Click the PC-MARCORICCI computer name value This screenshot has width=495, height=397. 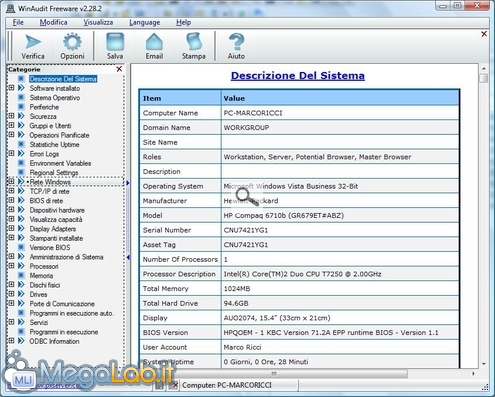click(253, 113)
